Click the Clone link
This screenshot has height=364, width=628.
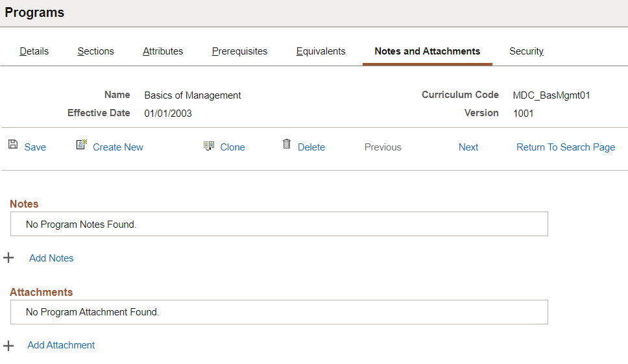(233, 147)
